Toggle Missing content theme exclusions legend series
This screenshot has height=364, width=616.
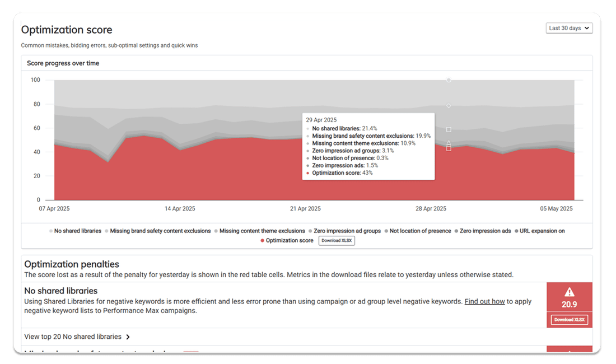(x=259, y=231)
